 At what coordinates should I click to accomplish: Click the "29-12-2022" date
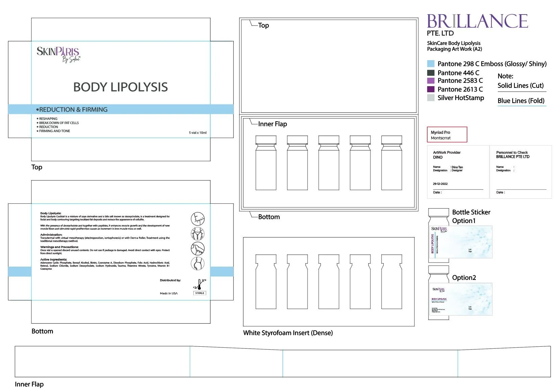440,184
